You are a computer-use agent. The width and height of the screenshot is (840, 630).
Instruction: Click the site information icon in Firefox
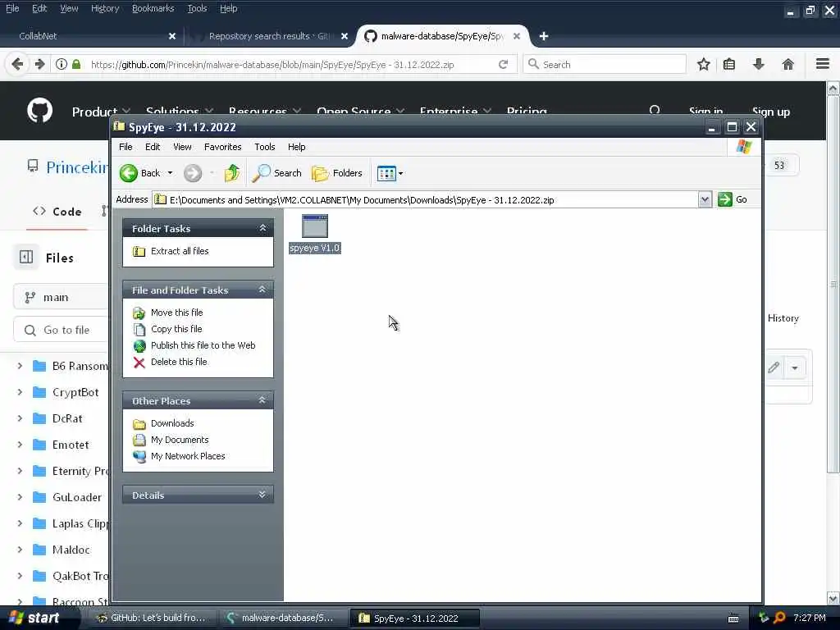point(62,64)
